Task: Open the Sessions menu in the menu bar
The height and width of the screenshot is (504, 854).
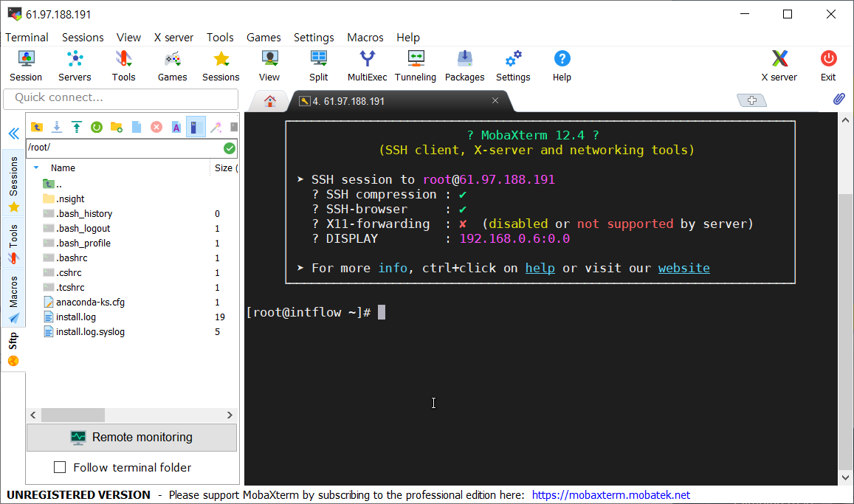Action: [x=83, y=38]
